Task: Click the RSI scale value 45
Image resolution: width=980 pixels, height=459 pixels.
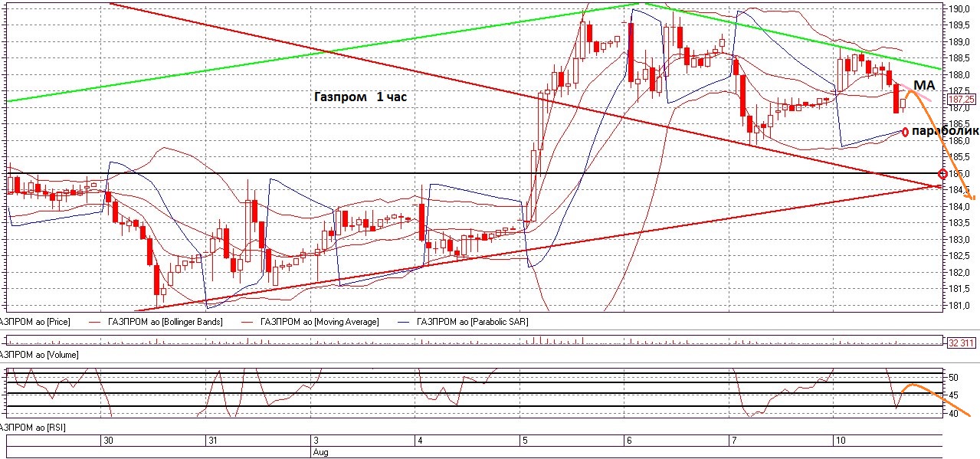Action: click(954, 395)
